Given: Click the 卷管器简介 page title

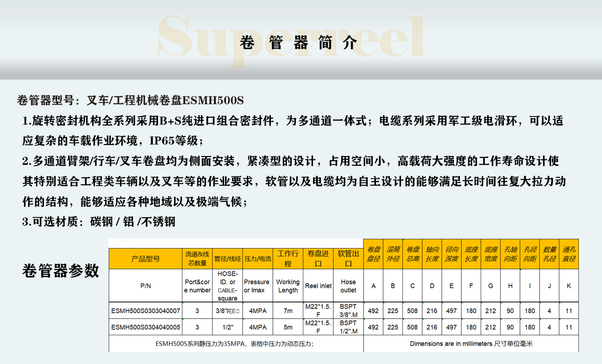Looking at the screenshot, I should (299, 43).
